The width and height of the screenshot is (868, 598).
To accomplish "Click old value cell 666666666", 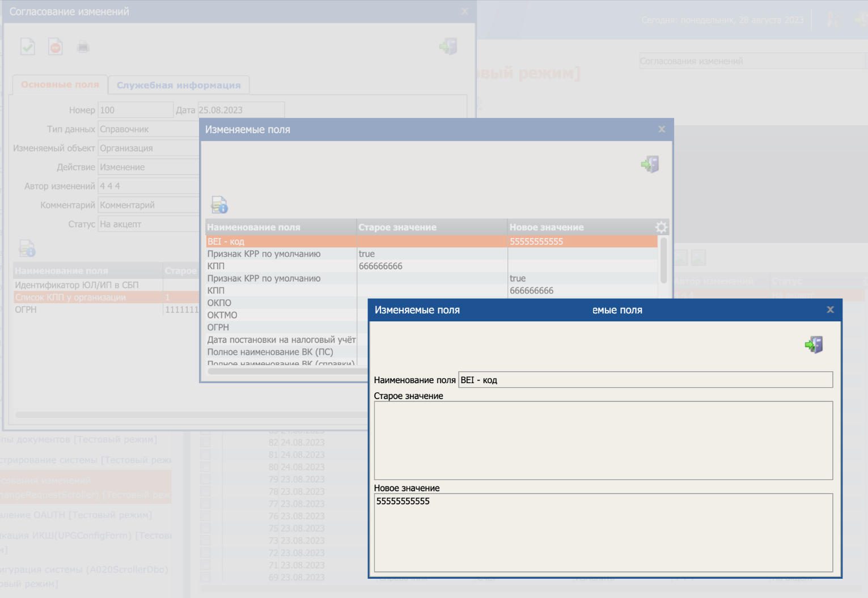I will [x=432, y=266].
